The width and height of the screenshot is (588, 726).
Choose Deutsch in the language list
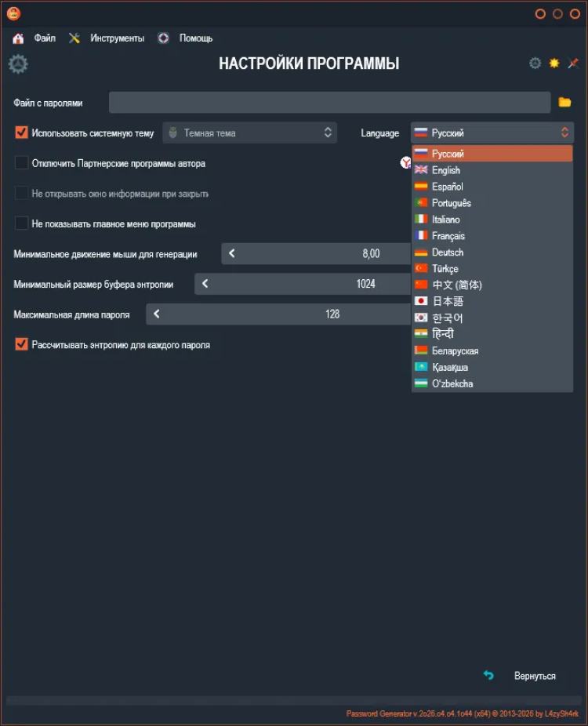pyautogui.click(x=447, y=252)
